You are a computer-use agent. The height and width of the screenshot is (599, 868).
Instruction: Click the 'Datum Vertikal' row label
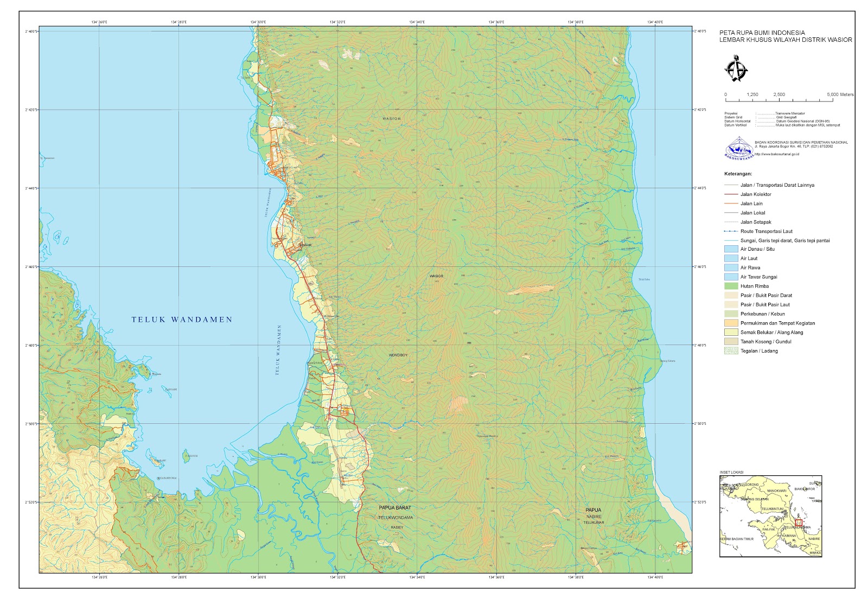736,125
